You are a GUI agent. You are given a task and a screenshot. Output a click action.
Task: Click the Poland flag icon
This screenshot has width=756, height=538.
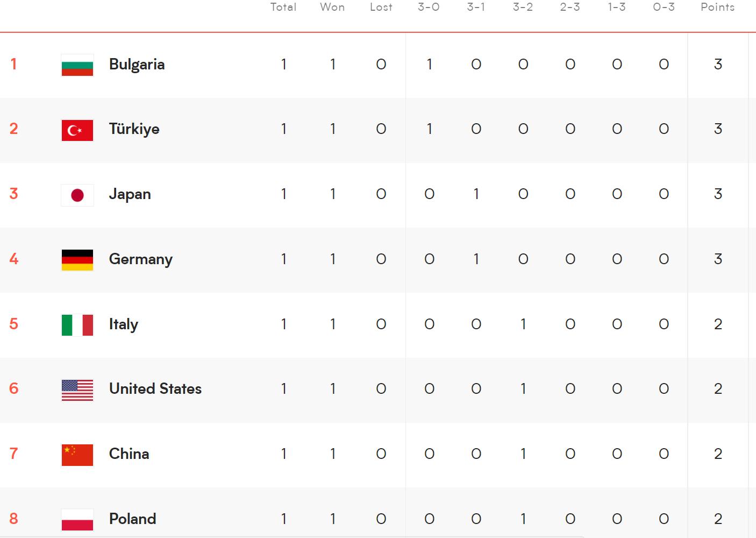tap(77, 520)
